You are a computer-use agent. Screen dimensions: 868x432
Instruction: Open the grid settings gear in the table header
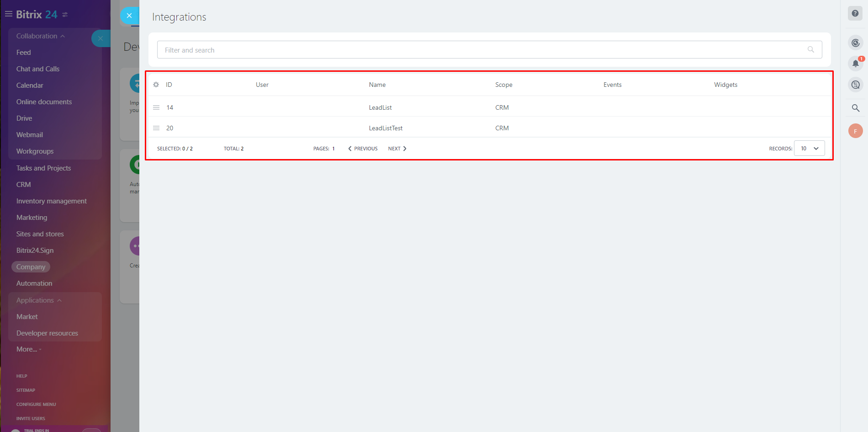coord(156,84)
